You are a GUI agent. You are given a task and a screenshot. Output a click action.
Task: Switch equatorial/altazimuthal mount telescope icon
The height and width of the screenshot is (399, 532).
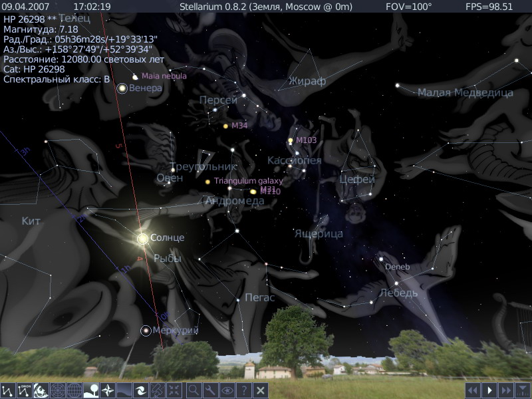coord(158,390)
